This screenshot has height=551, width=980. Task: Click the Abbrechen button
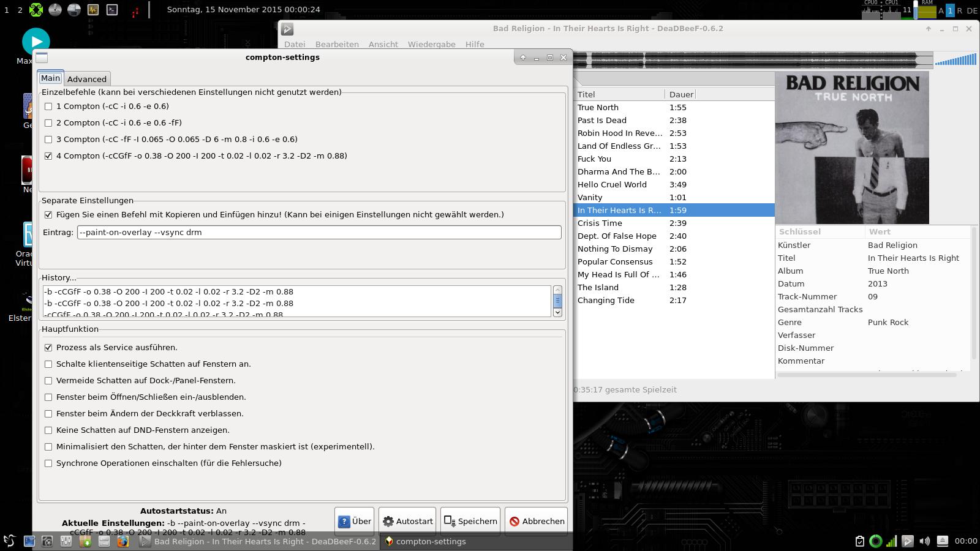(537, 522)
